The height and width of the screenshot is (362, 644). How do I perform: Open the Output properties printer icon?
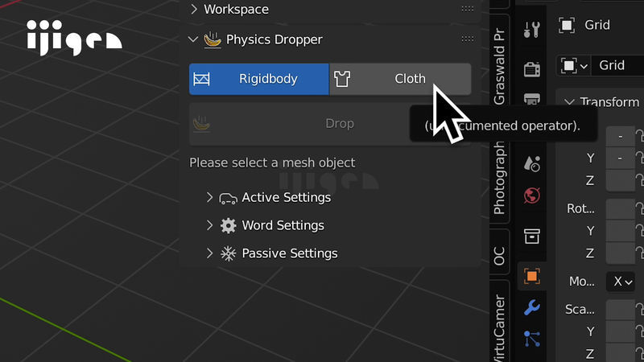[x=531, y=98]
